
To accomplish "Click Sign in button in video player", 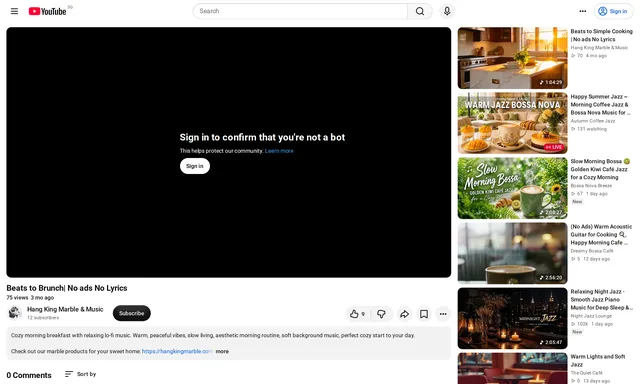I will [195, 166].
